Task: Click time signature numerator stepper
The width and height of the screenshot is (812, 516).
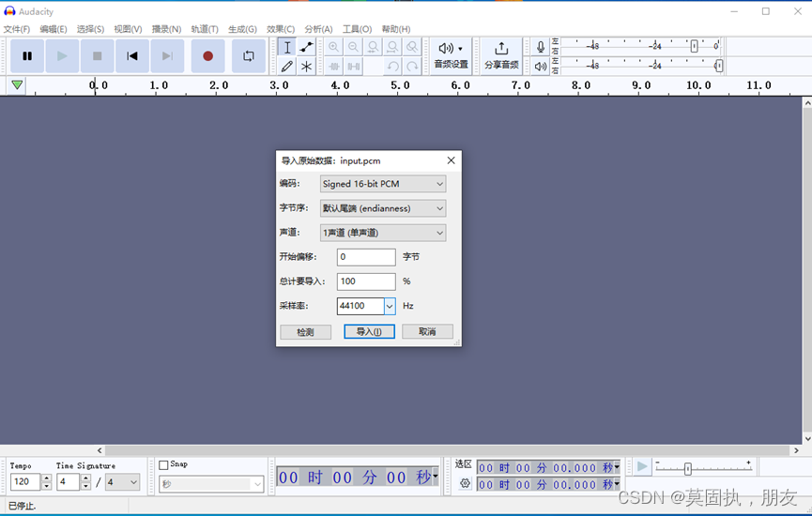Action: [86, 482]
